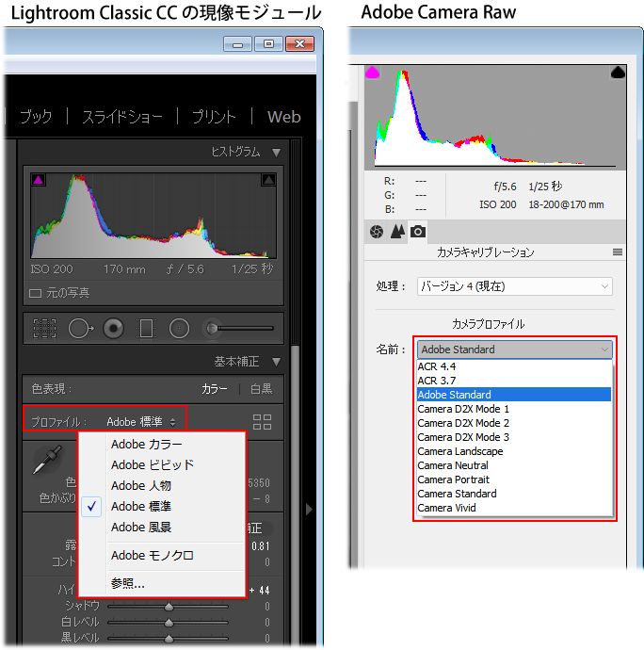Select highlighted Adobe Standard list entry

click(x=514, y=395)
